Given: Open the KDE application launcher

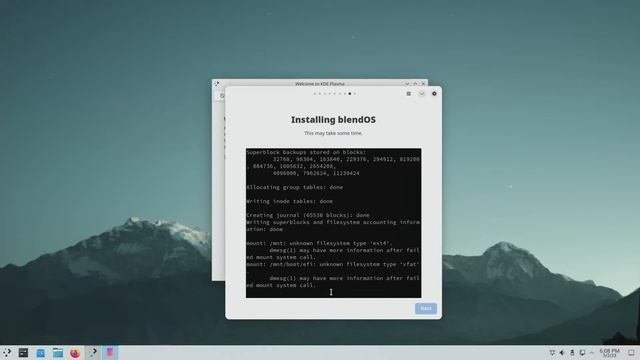Looking at the screenshot, I should click(7, 353).
